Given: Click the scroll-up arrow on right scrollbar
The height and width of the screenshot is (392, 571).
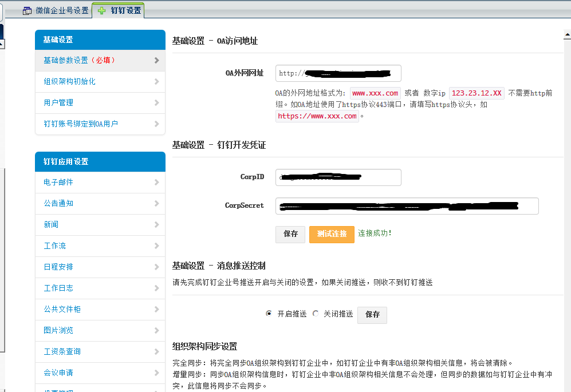Looking at the screenshot, I should (567, 35).
